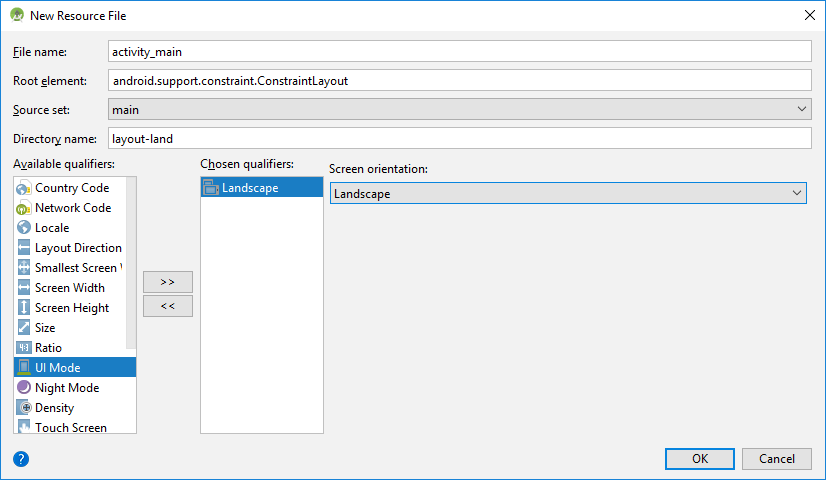Remove qualifier with the << button

[168, 306]
